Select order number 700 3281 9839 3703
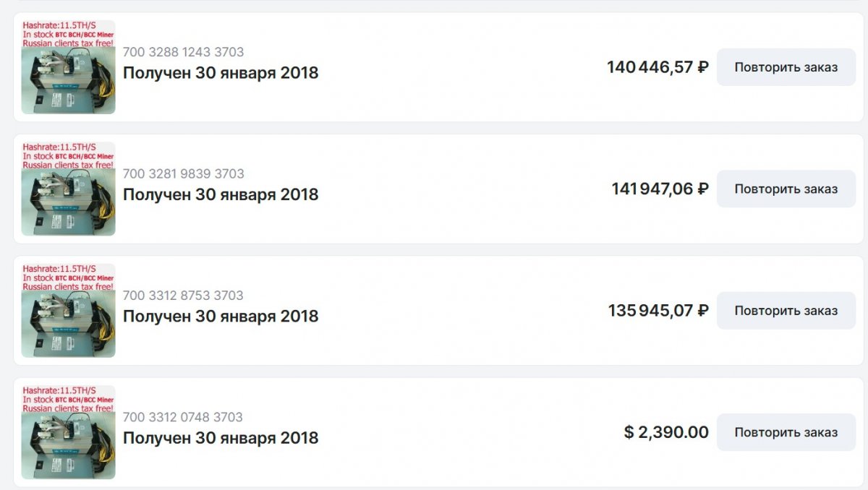 [183, 173]
